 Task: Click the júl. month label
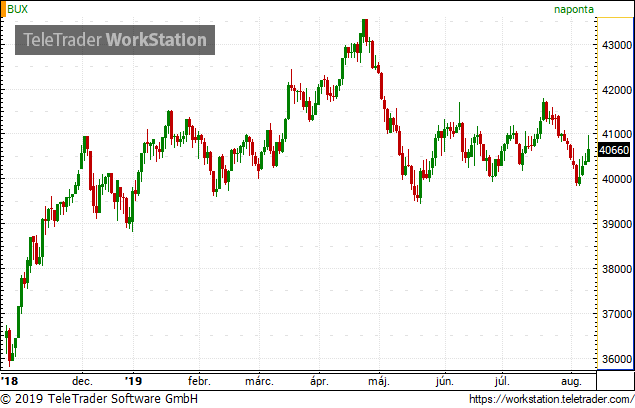click(502, 382)
